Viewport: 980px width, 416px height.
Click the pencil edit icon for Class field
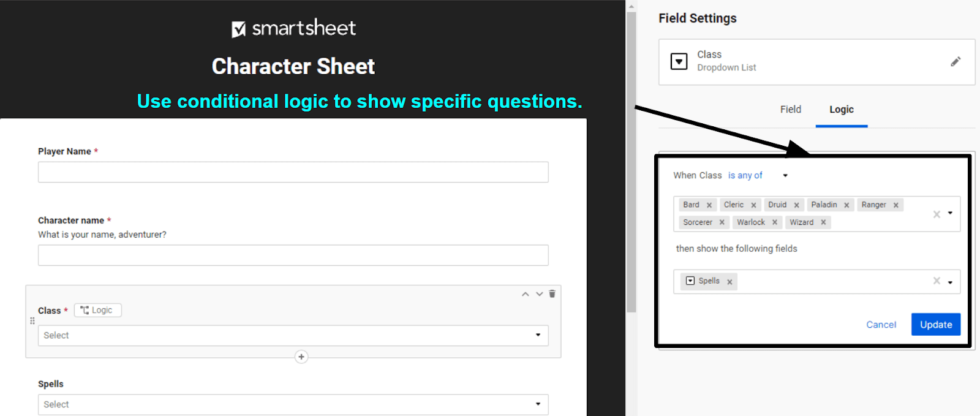(955, 62)
